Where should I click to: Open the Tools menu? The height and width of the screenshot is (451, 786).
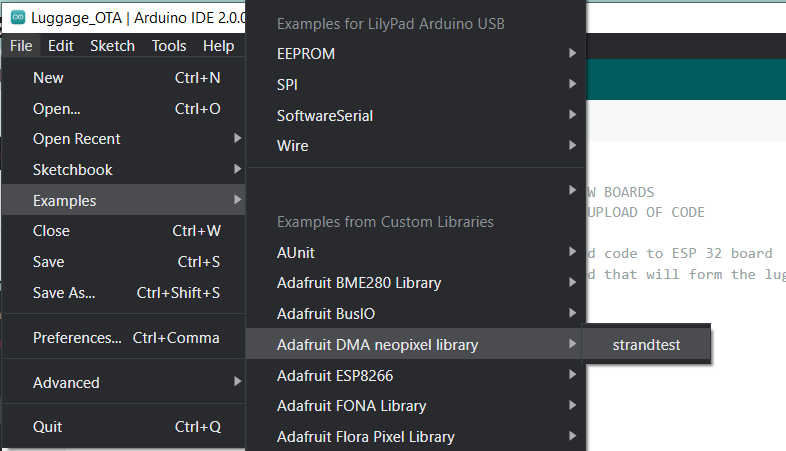click(x=169, y=46)
